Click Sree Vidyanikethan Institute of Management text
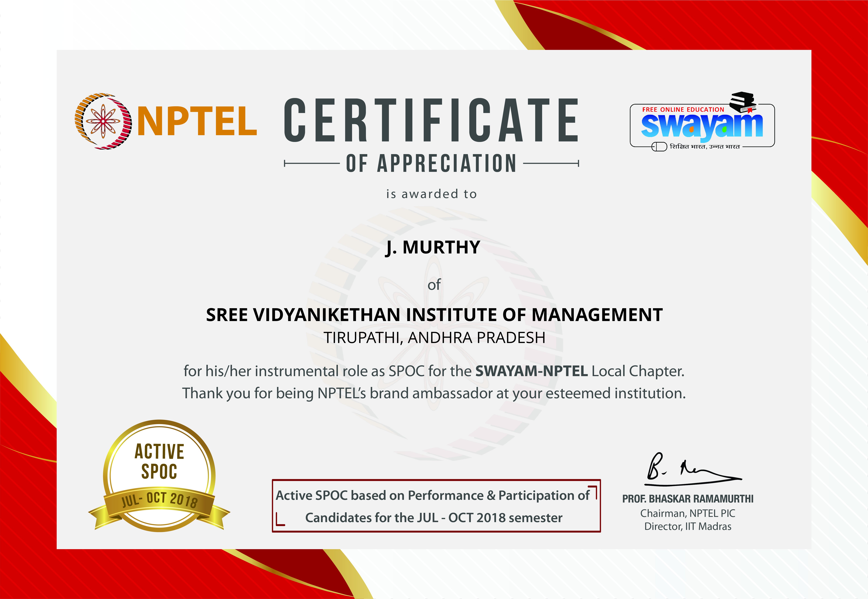Viewport: 868px width, 599px height. (x=434, y=314)
